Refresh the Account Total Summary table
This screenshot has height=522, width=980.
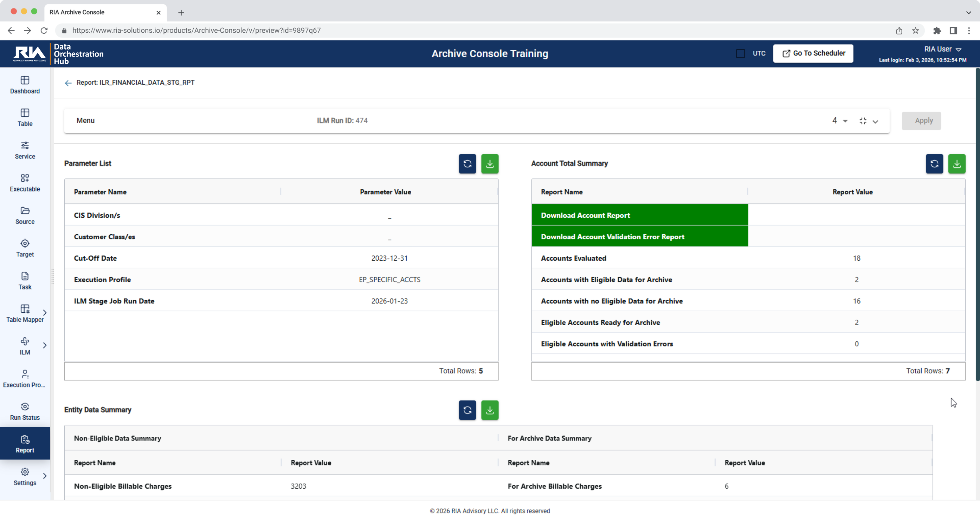click(934, 164)
